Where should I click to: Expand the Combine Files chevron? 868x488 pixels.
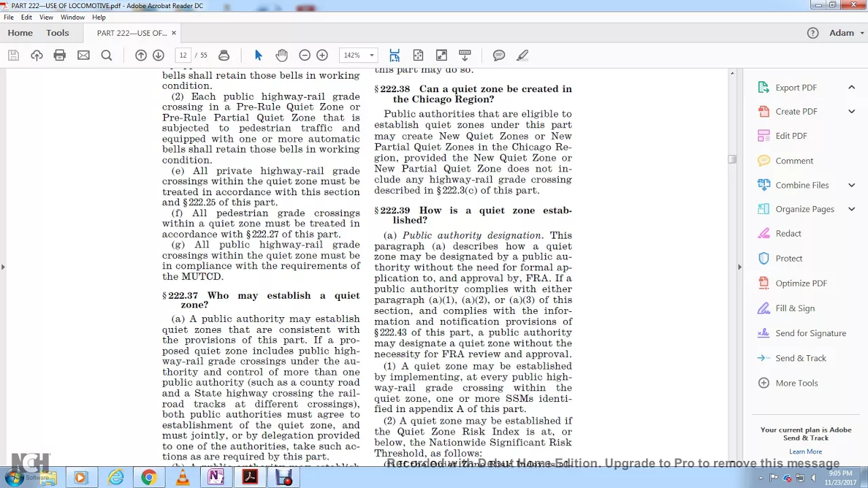pos(852,185)
